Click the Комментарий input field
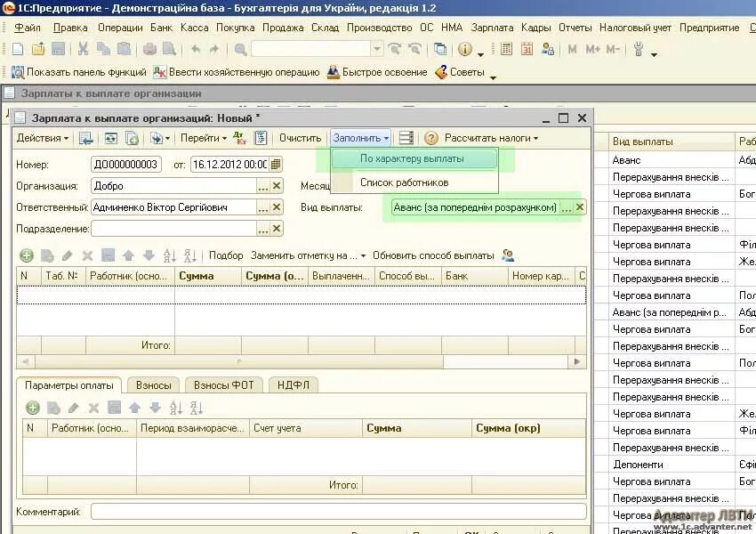This screenshot has width=756, height=534. [339, 512]
